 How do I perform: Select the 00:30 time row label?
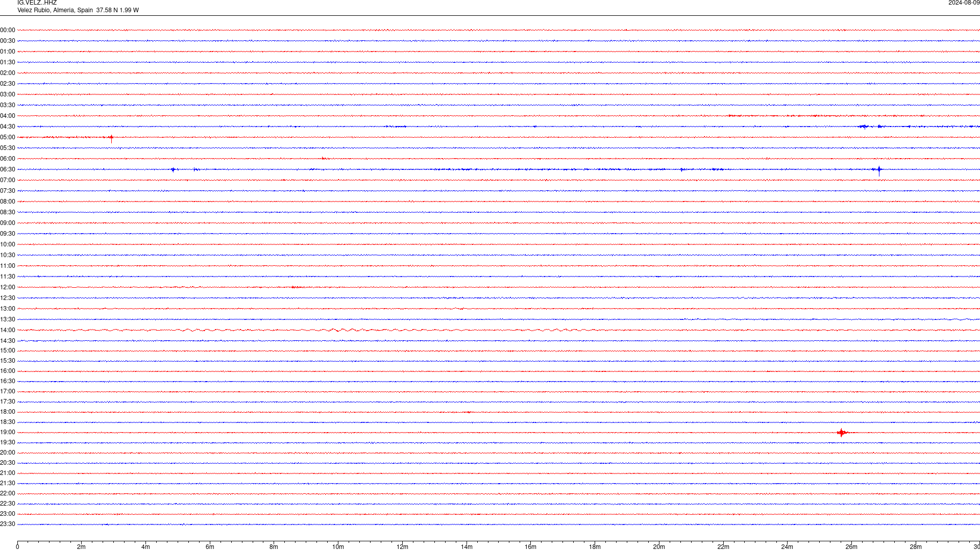pos(8,41)
